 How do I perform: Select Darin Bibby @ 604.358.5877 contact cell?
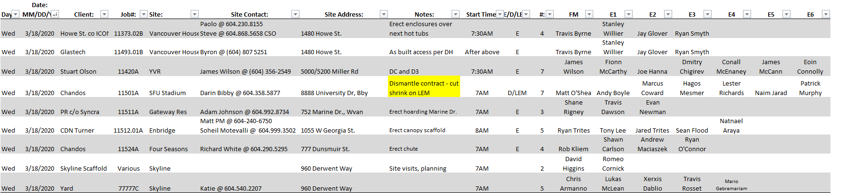[x=240, y=93]
